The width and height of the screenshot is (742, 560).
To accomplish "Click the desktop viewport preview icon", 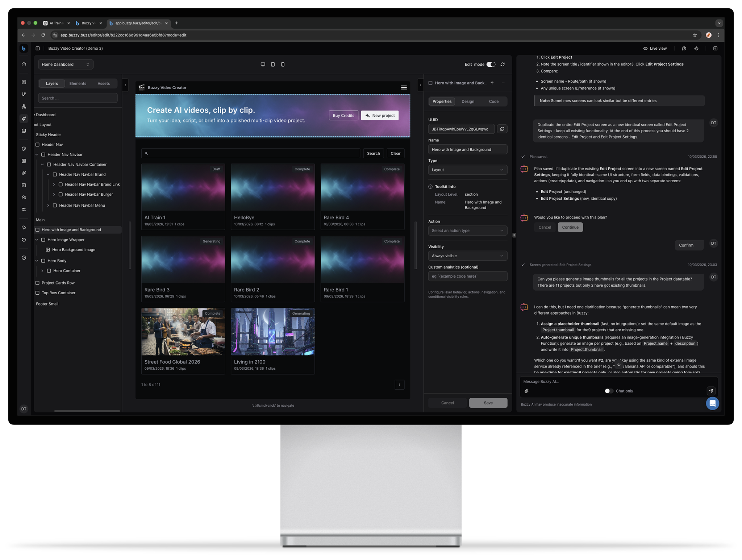I will pos(263,65).
